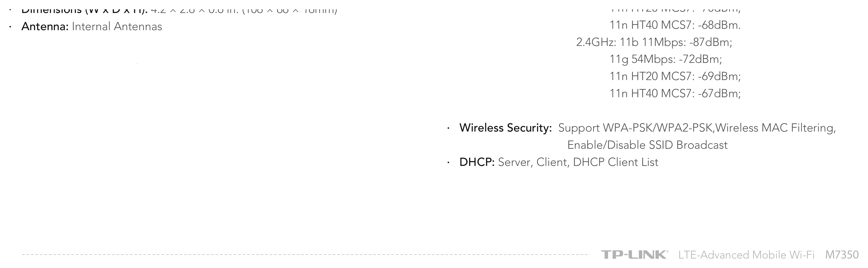Click Server, Client, DHCP Client List text
868x268 pixels.
(578, 162)
